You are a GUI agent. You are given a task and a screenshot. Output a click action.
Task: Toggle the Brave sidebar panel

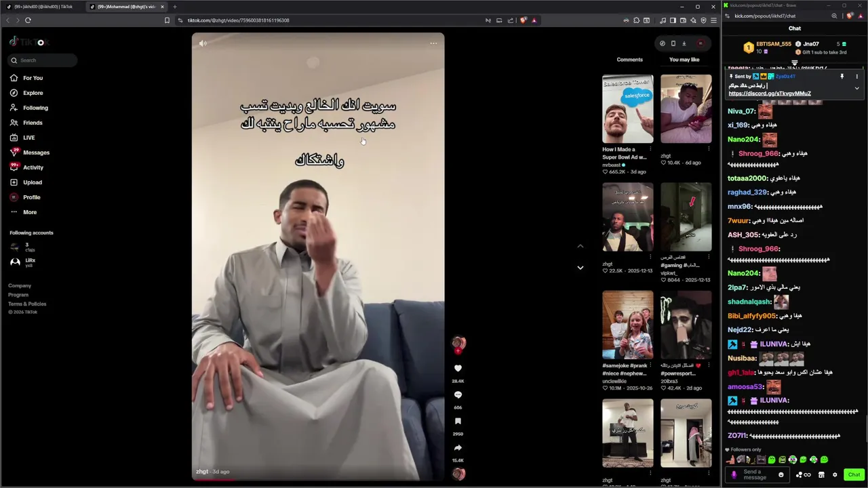click(x=673, y=20)
